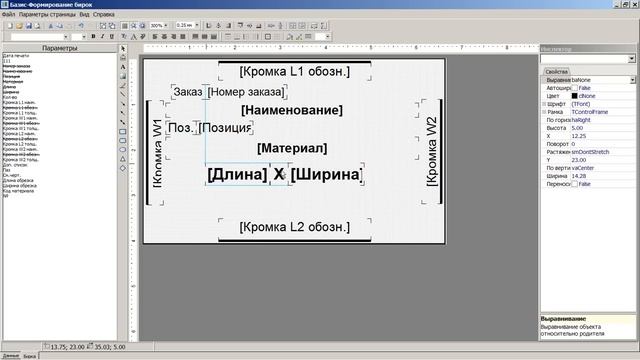Select [Кромка L1 обозн.] object on canvas

point(294,71)
